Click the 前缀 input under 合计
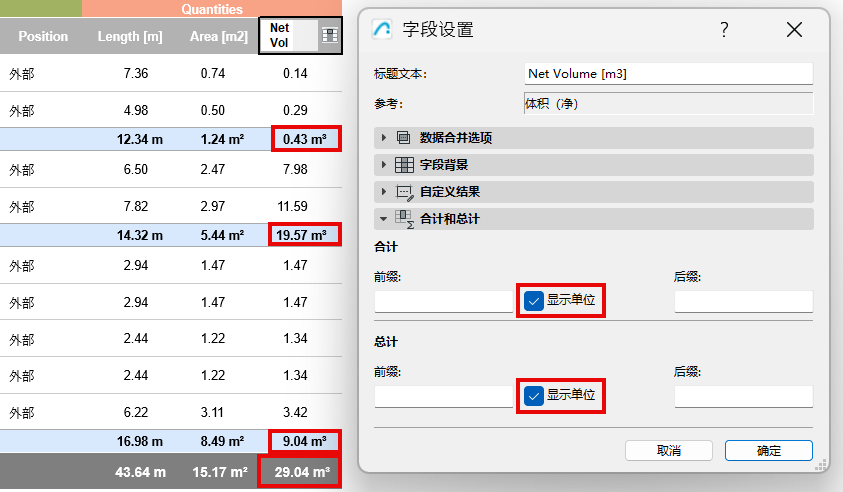 443,301
